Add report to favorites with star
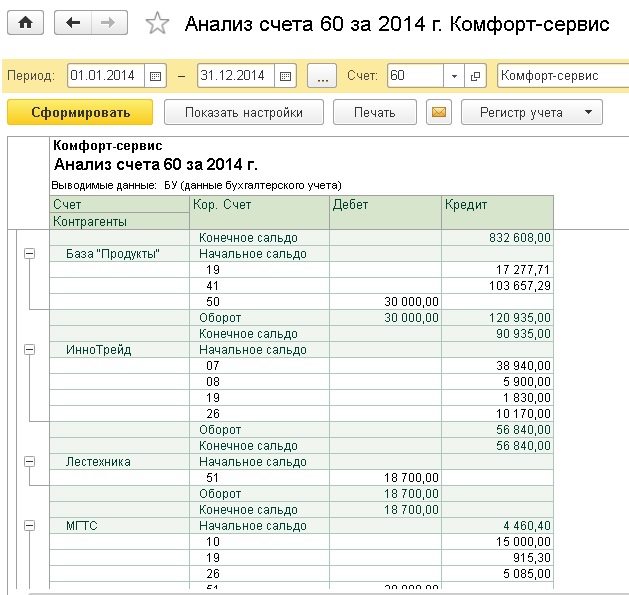The height and width of the screenshot is (595, 629). (x=157, y=23)
